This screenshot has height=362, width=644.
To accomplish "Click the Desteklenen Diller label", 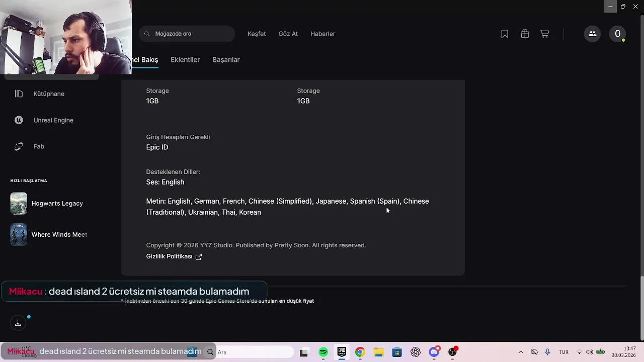I will click(173, 172).
